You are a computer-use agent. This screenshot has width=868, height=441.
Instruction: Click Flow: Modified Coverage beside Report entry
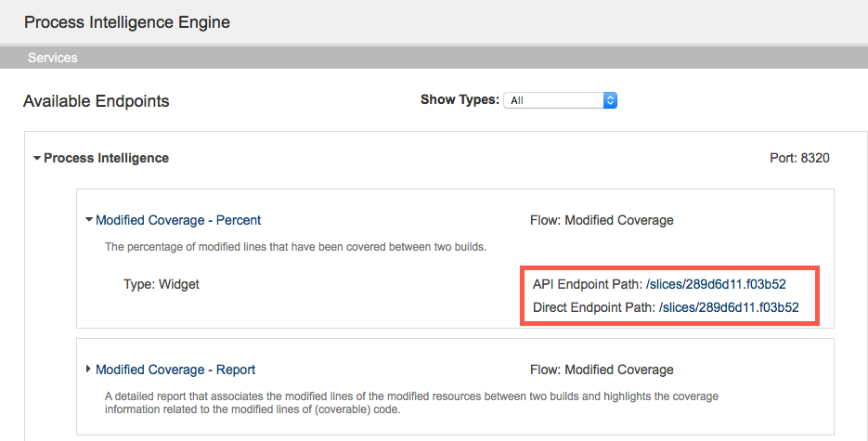pos(602,370)
